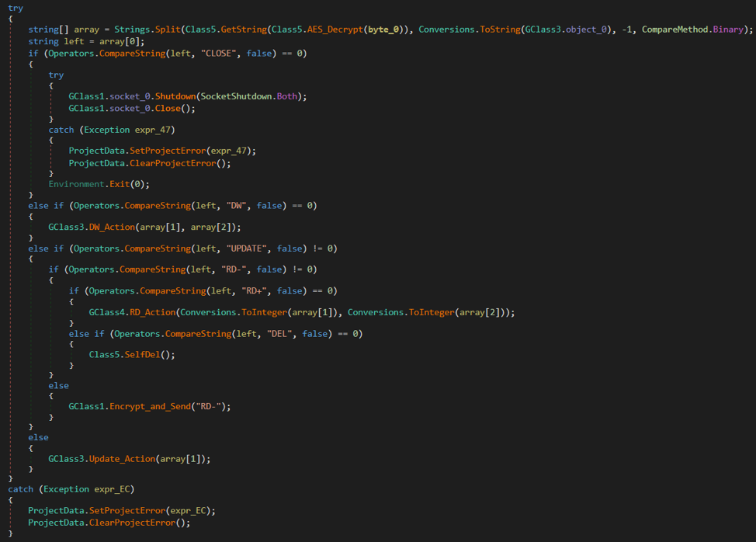Click the GetString method call
The height and width of the screenshot is (542, 756).
pos(244,30)
